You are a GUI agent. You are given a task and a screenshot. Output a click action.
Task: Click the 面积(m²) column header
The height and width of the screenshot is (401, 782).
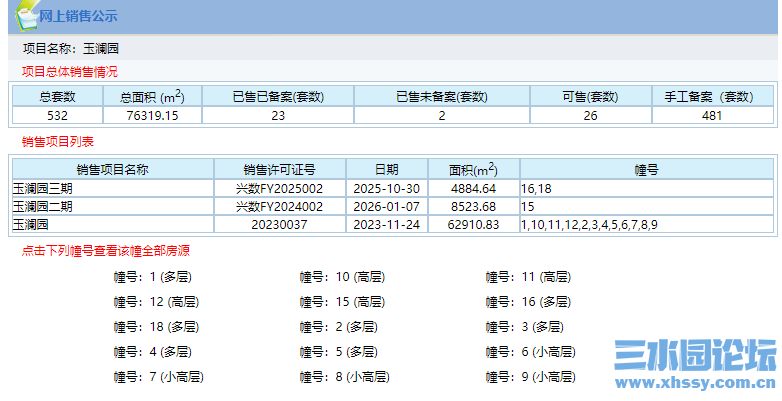(473, 170)
